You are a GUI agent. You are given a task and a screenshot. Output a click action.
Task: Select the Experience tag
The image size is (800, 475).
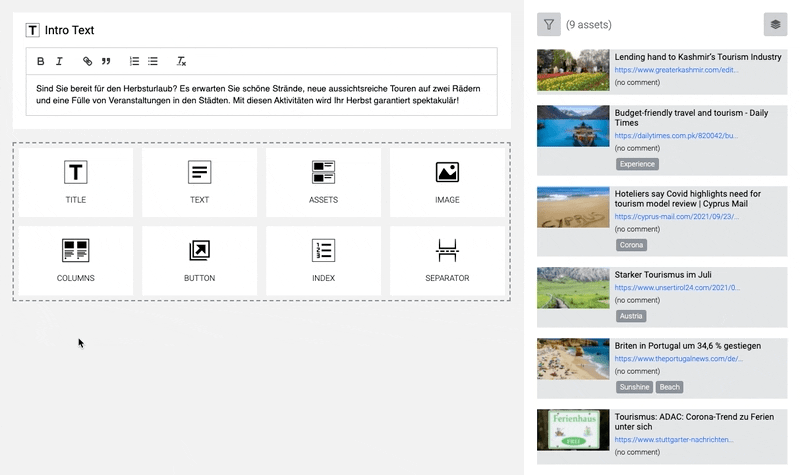click(637, 164)
